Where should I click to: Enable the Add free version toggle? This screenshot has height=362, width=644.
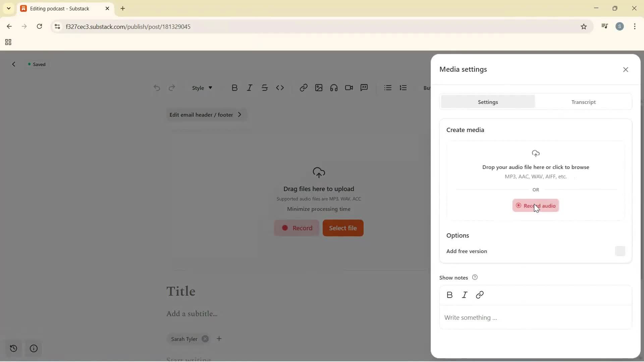(620, 251)
